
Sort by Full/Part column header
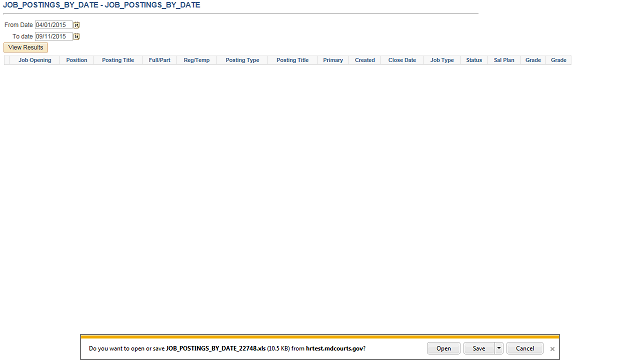tap(160, 60)
